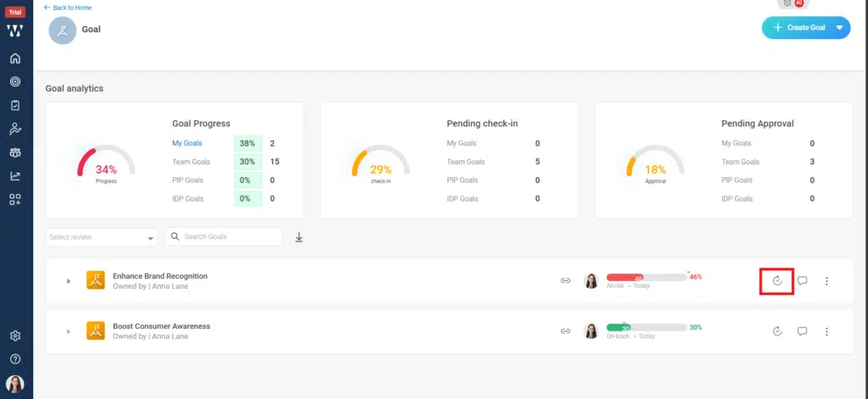Screen dimensions: 868x399
Task: Click the Boost Consumer Awareness goal icon
Action: click(x=96, y=331)
